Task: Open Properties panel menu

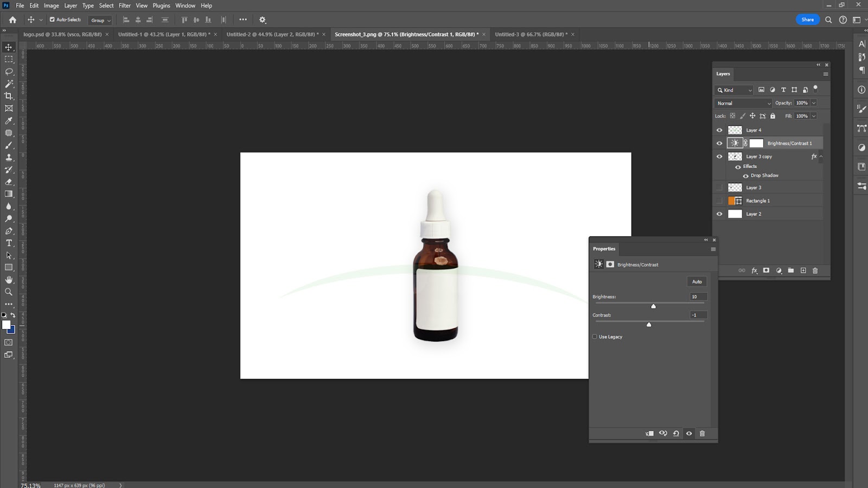Action: [x=713, y=249]
